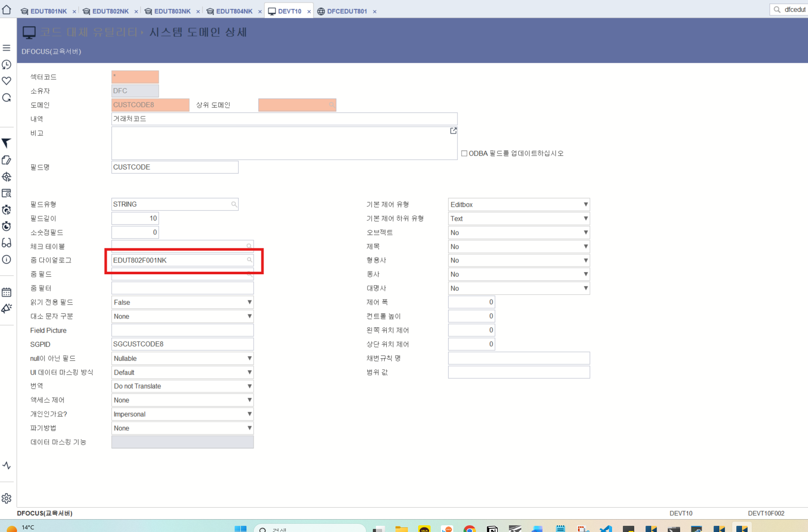The height and width of the screenshot is (532, 808).
Task: Switch to the EDUT801NK tab
Action: [x=48, y=11]
